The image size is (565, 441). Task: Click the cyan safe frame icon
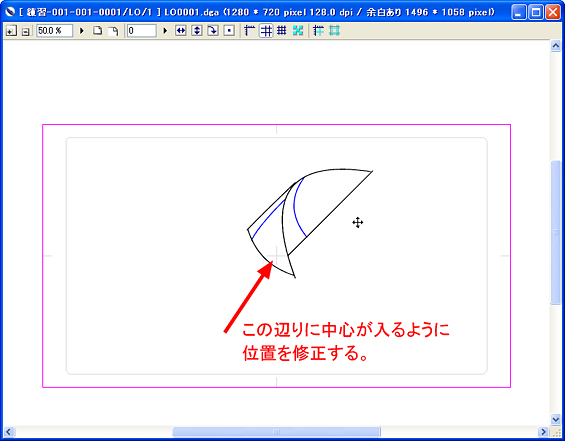tap(334, 31)
